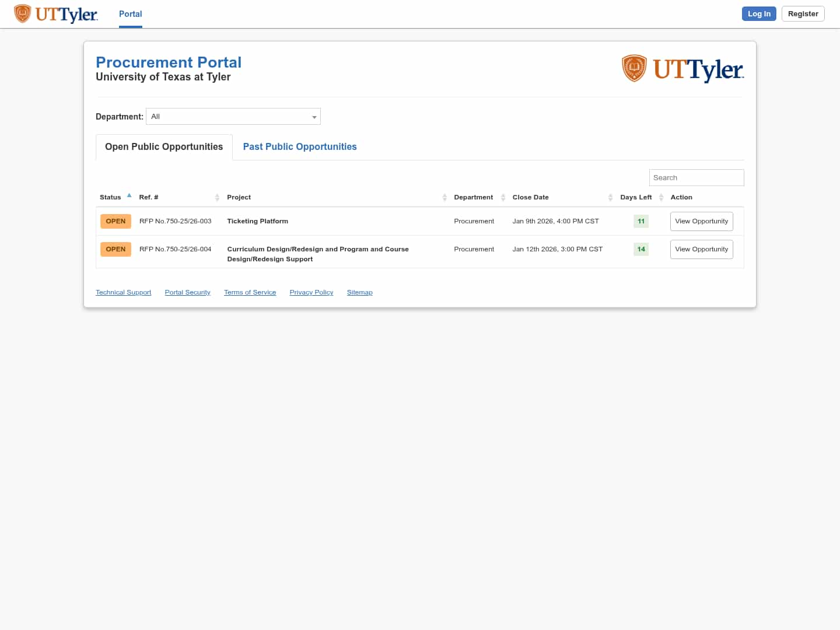Viewport: 840px width, 630px height.
Task: Click the large UT Tyler logo in panel
Action: pyautogui.click(x=682, y=69)
